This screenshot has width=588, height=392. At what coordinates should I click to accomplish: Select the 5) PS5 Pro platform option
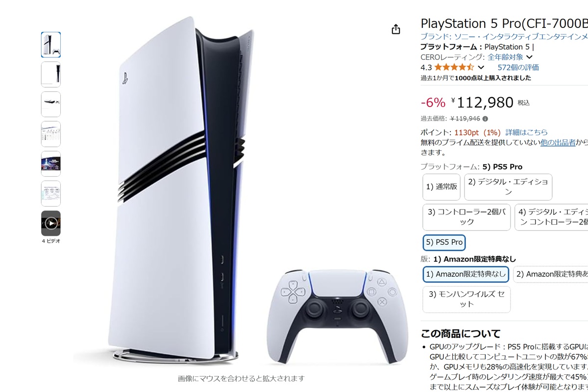pos(444,242)
